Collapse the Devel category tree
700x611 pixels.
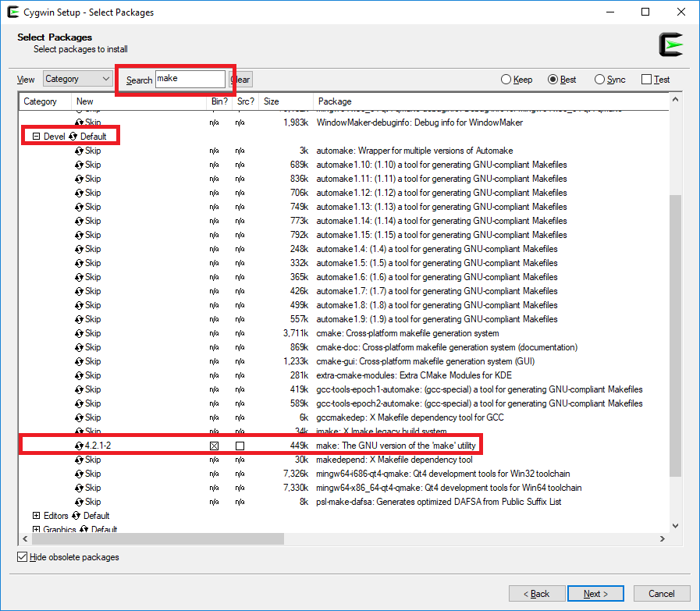coord(36,137)
